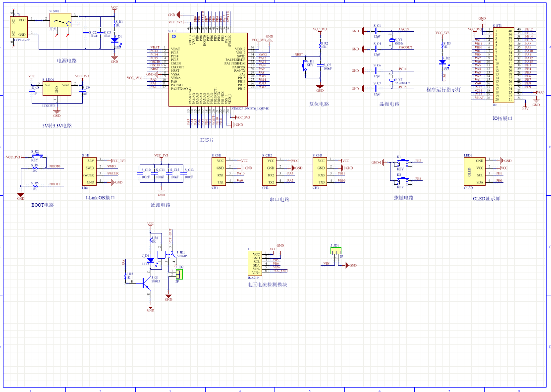
Task: Click the NRST net label in reset circuit
Action: coord(299,55)
